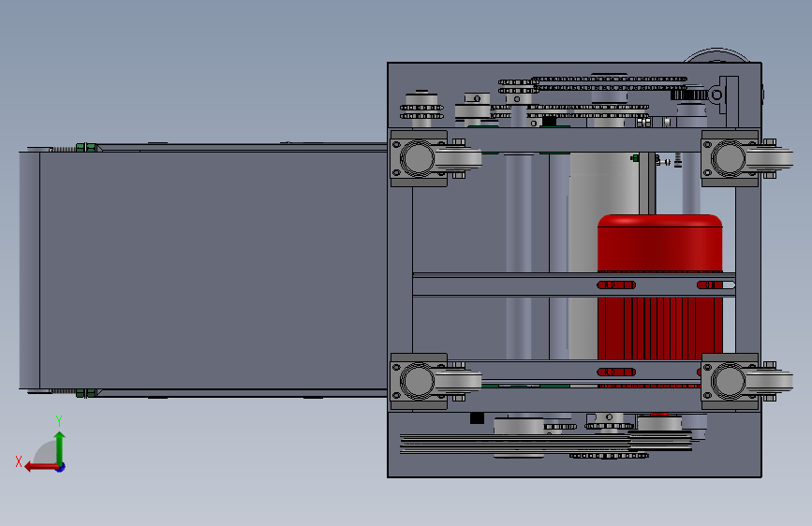Select the lower green tensioner nuts on conveyor

click(86, 393)
